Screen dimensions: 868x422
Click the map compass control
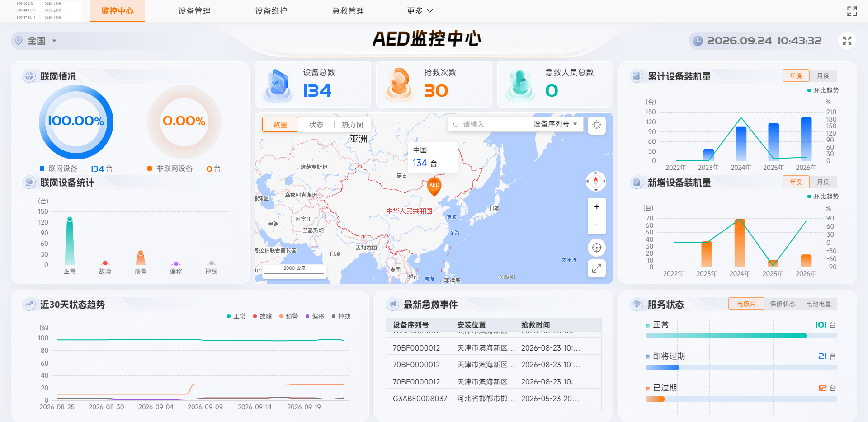[596, 181]
